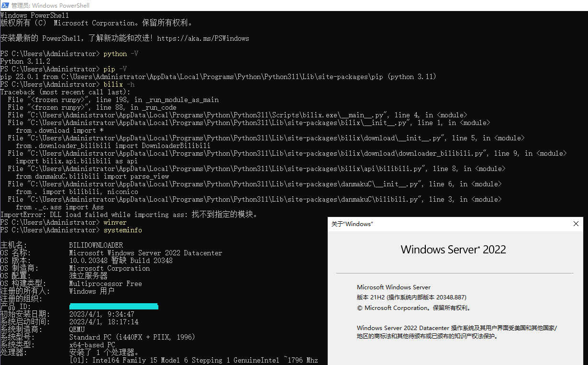Close the 关于Windows about dialog
Image resolution: width=588 pixels, height=365 pixels.
pyautogui.click(x=576, y=223)
